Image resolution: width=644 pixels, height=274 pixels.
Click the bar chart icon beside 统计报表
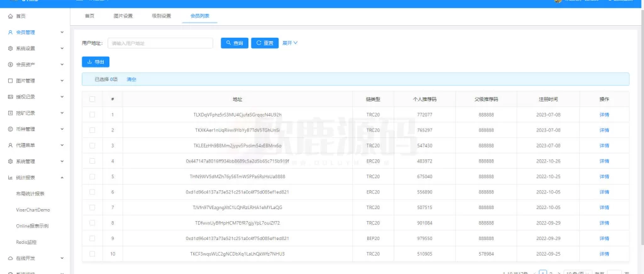11,178
